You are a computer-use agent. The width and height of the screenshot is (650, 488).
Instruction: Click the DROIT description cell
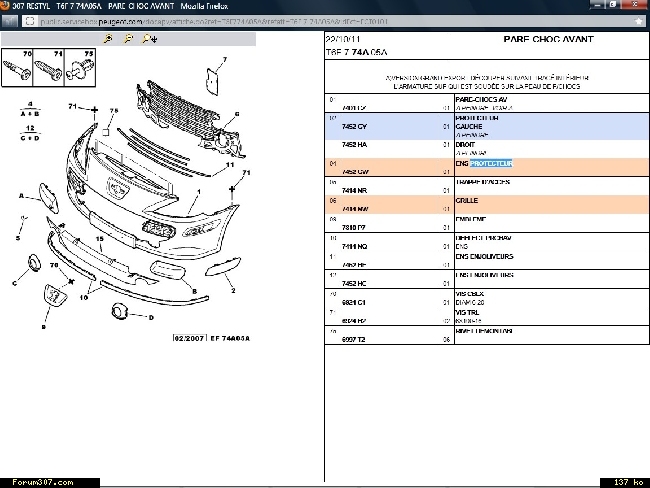(465, 145)
